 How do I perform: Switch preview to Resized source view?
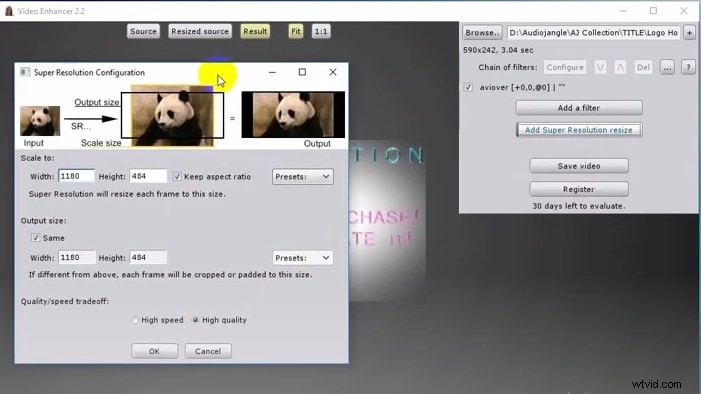point(200,31)
